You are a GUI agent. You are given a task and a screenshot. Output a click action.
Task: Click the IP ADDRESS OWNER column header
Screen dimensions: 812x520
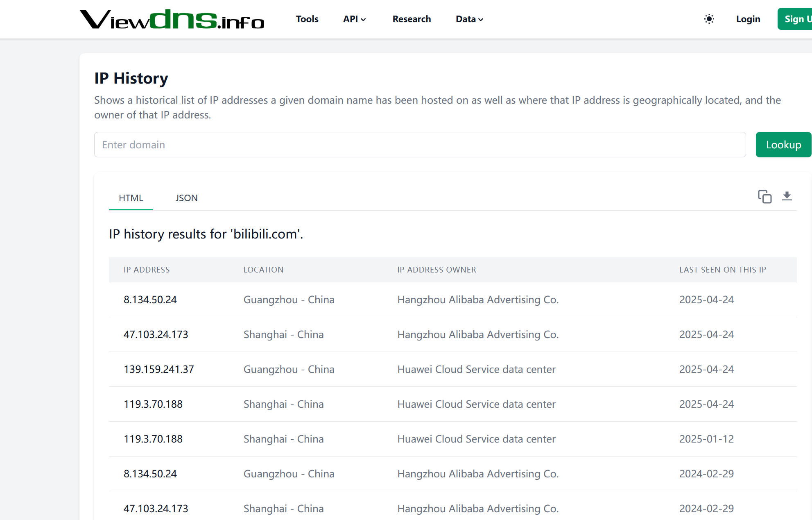coord(437,270)
